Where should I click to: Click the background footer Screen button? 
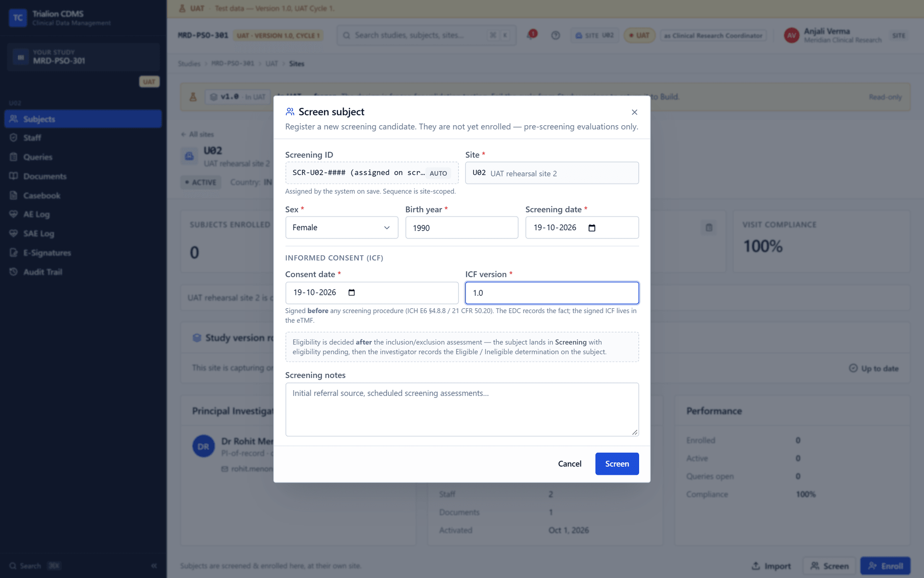(x=830, y=566)
